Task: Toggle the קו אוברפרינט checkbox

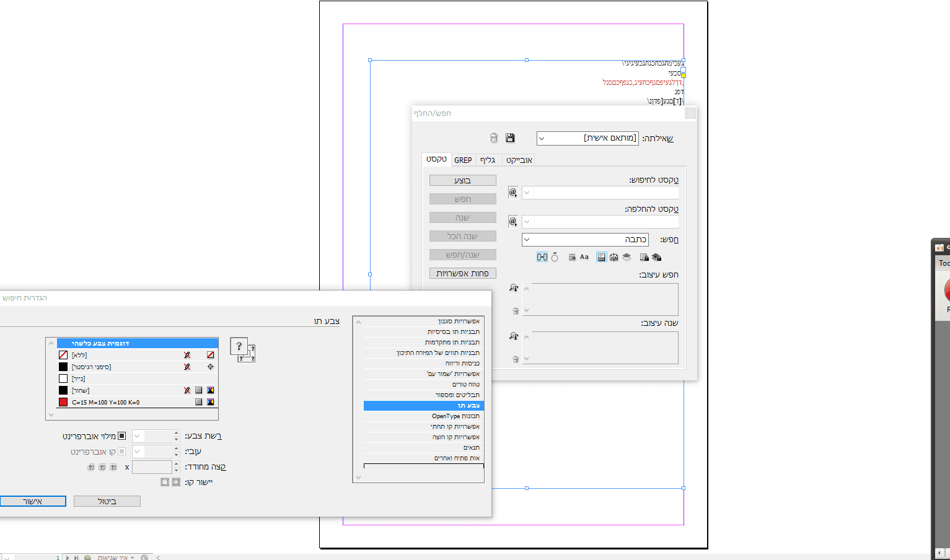Action: (122, 452)
